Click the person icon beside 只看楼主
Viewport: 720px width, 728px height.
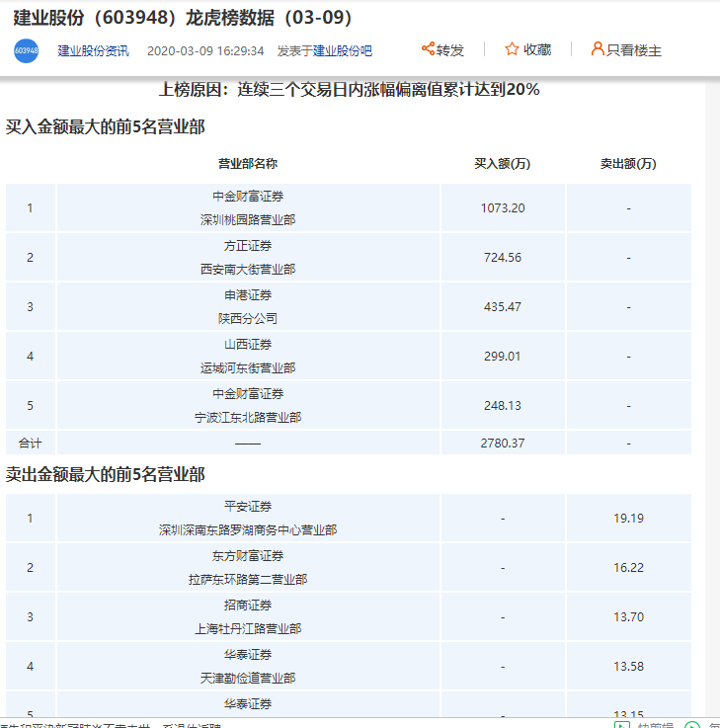click(x=598, y=48)
